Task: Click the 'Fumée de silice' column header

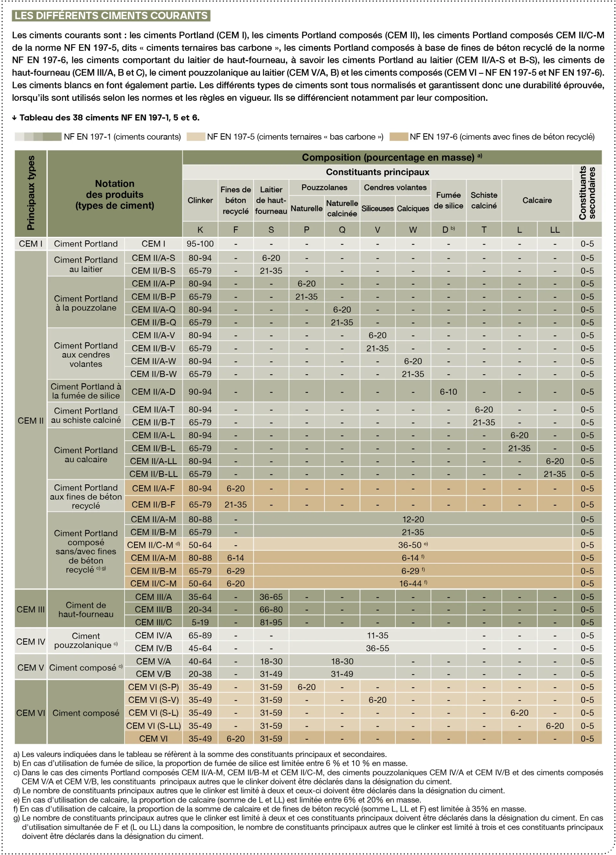Action: (448, 200)
